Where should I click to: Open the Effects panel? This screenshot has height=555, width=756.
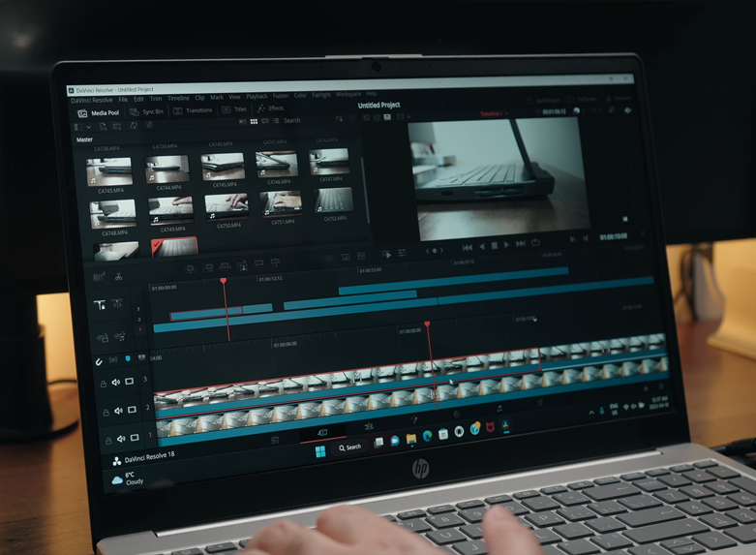pyautogui.click(x=270, y=108)
